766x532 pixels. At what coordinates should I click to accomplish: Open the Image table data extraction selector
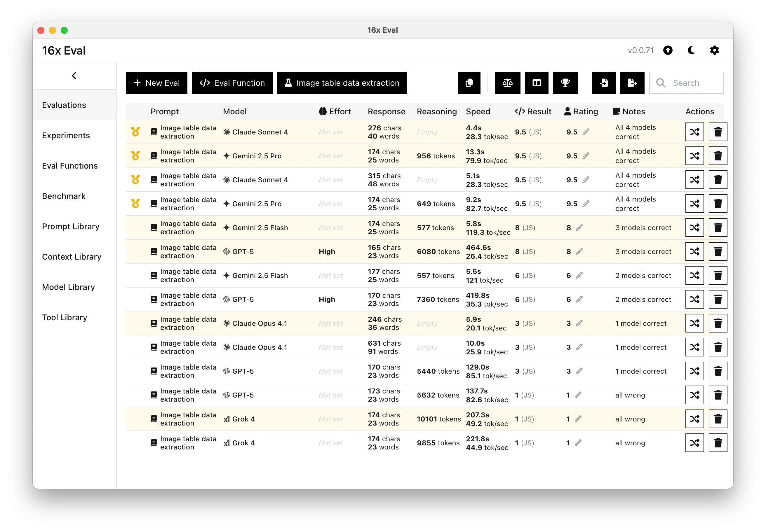(x=342, y=83)
